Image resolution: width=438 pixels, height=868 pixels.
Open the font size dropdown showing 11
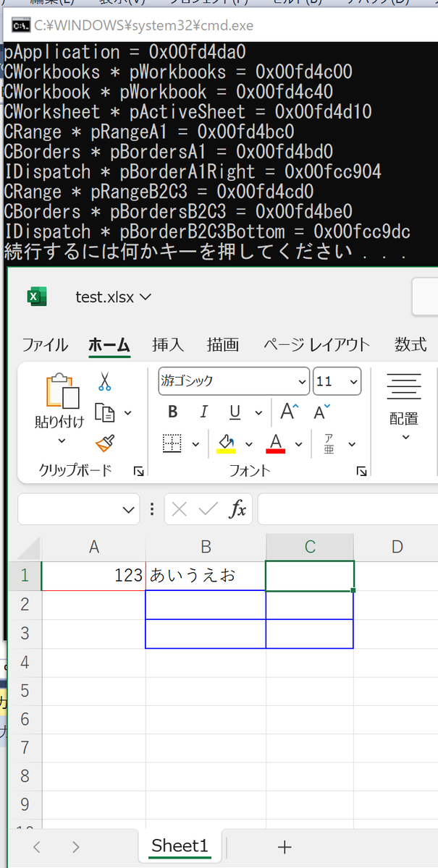point(354,381)
